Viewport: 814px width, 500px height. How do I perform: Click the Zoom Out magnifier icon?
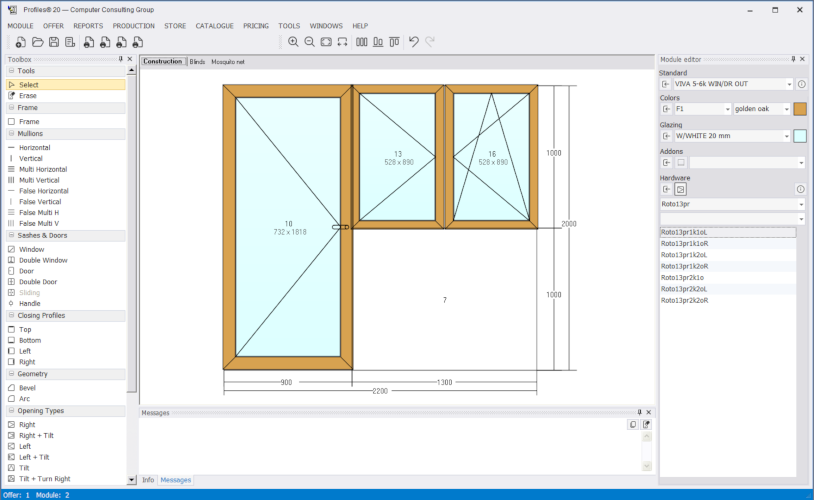[x=309, y=42]
